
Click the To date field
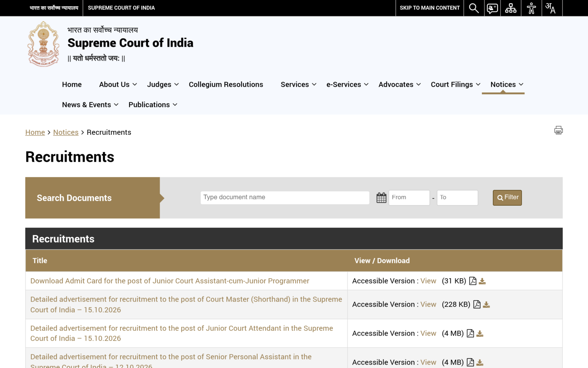click(457, 198)
